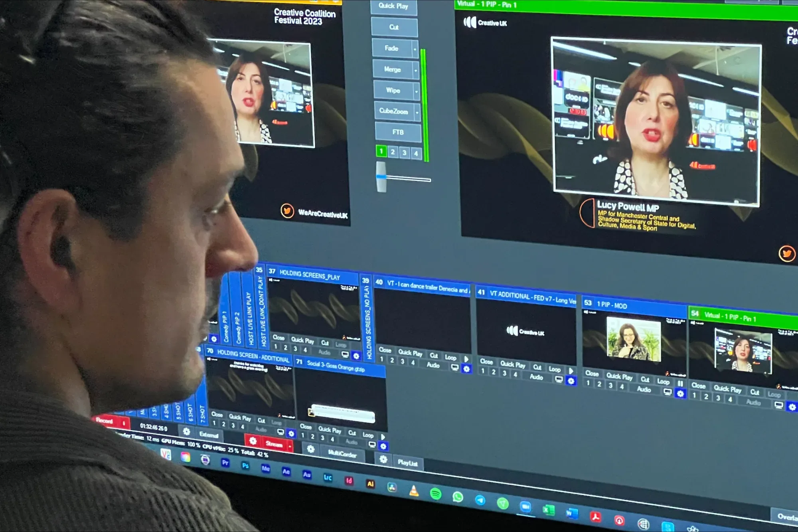Viewport: 798px width, 532px height.
Task: Open settings gear for input 41 VT ADDITIONAL
Action: coord(571,381)
